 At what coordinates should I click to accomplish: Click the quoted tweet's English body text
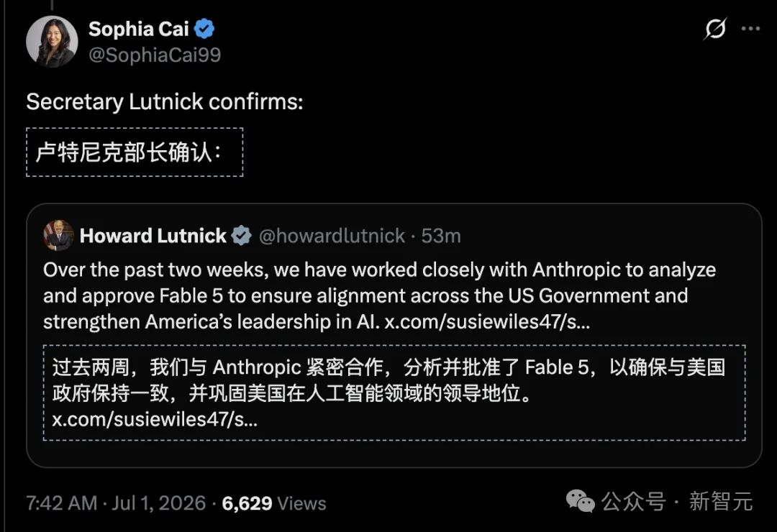tap(380, 295)
